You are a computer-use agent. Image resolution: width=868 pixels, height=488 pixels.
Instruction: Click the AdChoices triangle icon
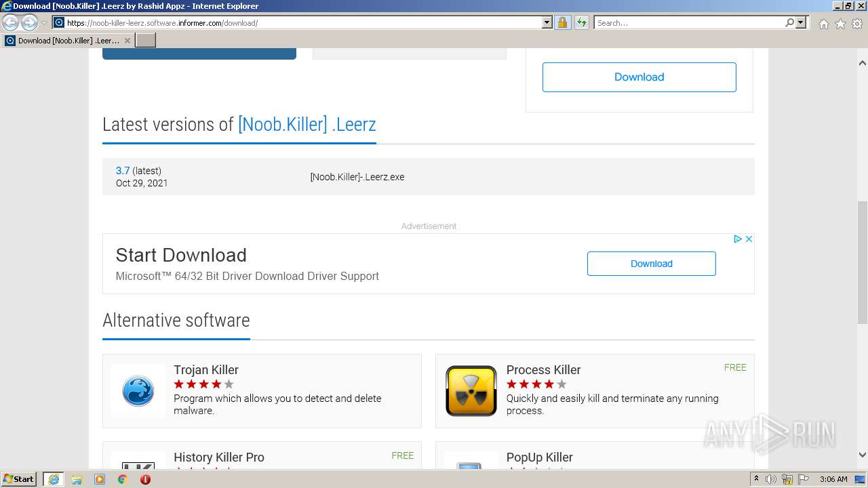738,239
